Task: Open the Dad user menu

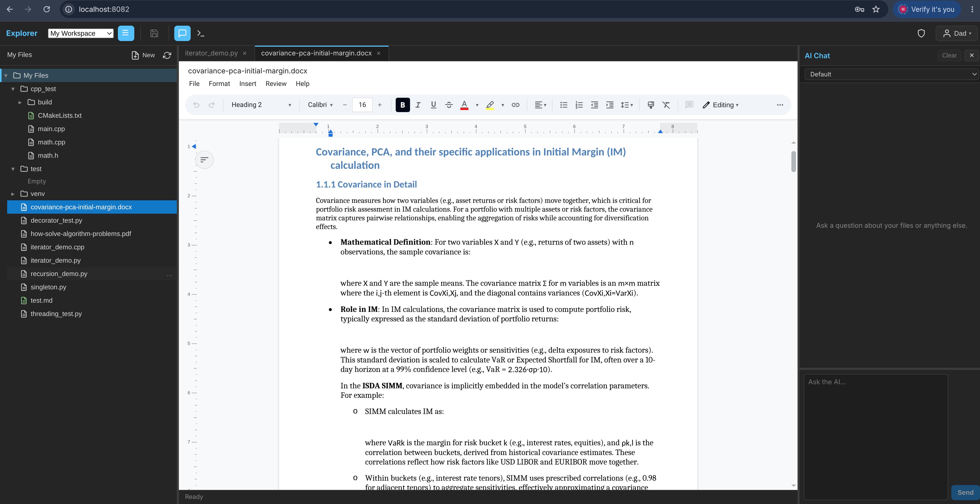Action: [x=956, y=34]
